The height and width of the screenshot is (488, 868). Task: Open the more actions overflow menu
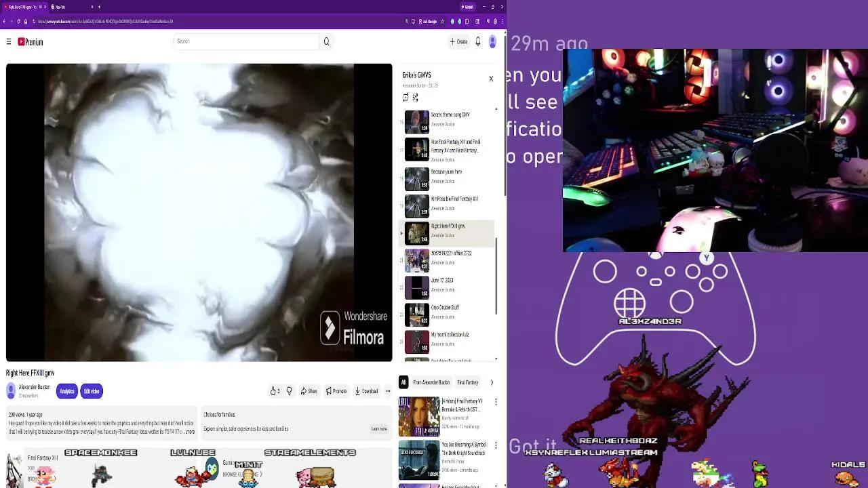[388, 391]
